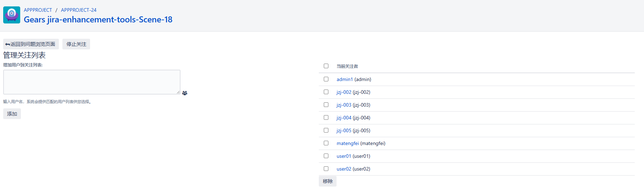Tick the user02 checkbox
Image resolution: width=644 pixels, height=188 pixels.
pyautogui.click(x=326, y=169)
